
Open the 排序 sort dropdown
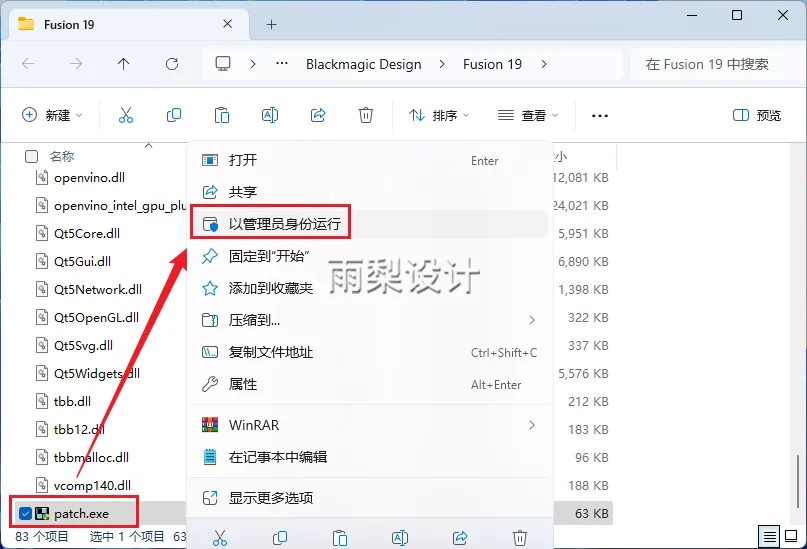(439, 115)
